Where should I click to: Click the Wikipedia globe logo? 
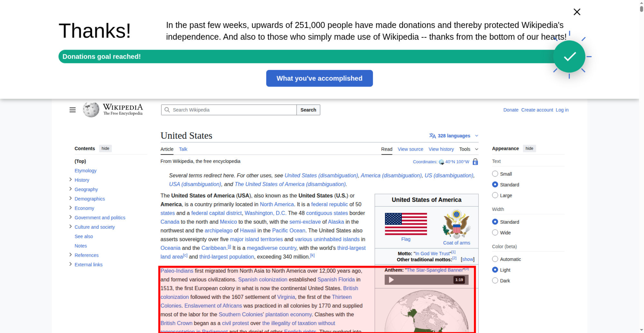point(91,110)
